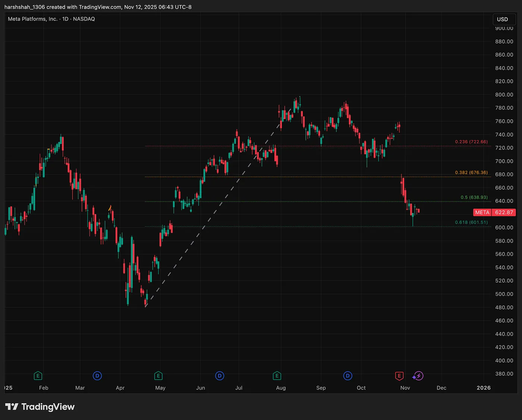
Task: Click the 480.00 price axis label
Action: [504, 307]
